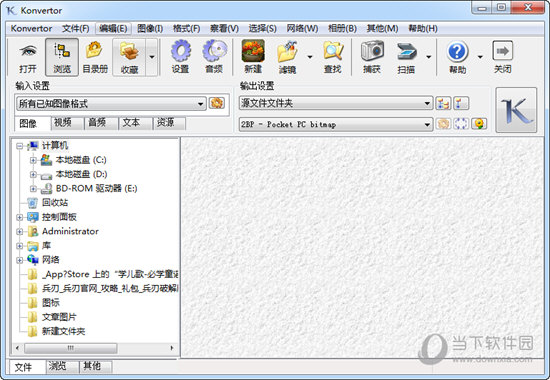Click the 帮助 help question icon
This screenshot has height=380, width=550.
pos(457,52)
